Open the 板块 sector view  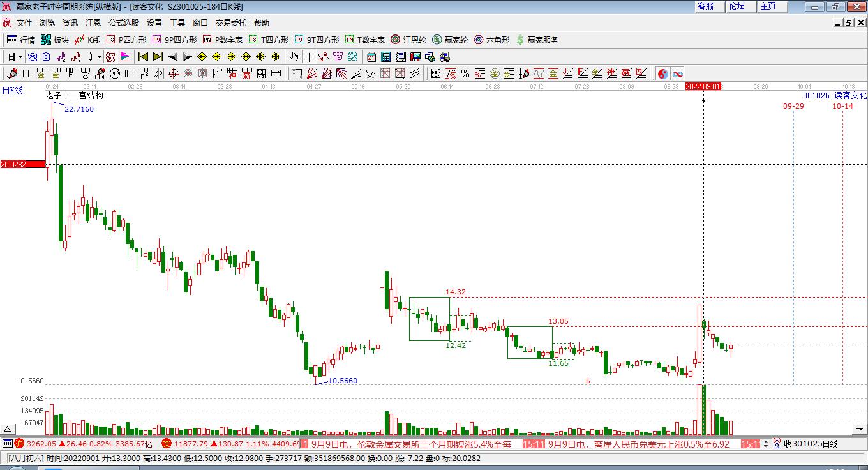tap(54, 40)
